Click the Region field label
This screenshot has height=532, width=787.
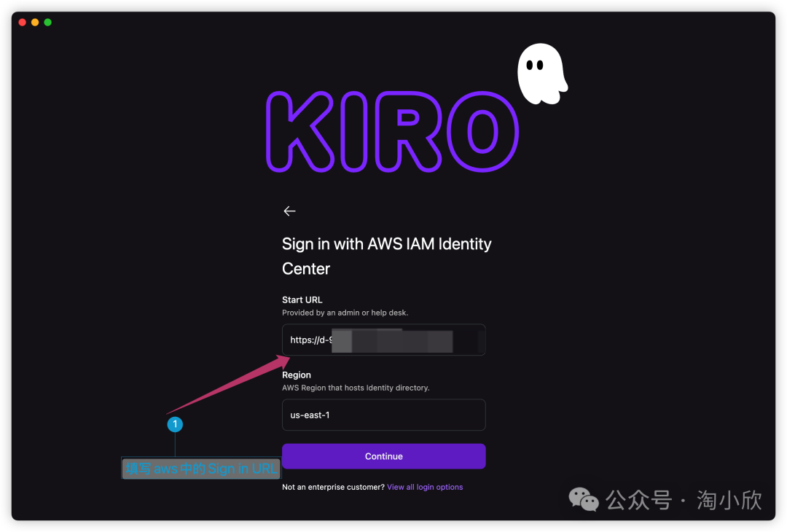click(x=297, y=375)
